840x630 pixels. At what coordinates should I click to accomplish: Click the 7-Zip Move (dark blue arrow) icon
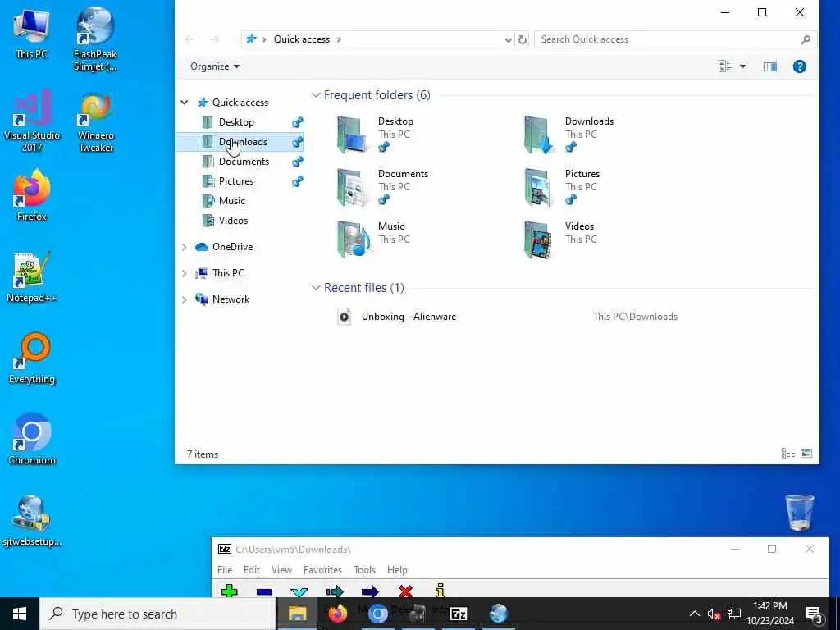pyautogui.click(x=370, y=591)
